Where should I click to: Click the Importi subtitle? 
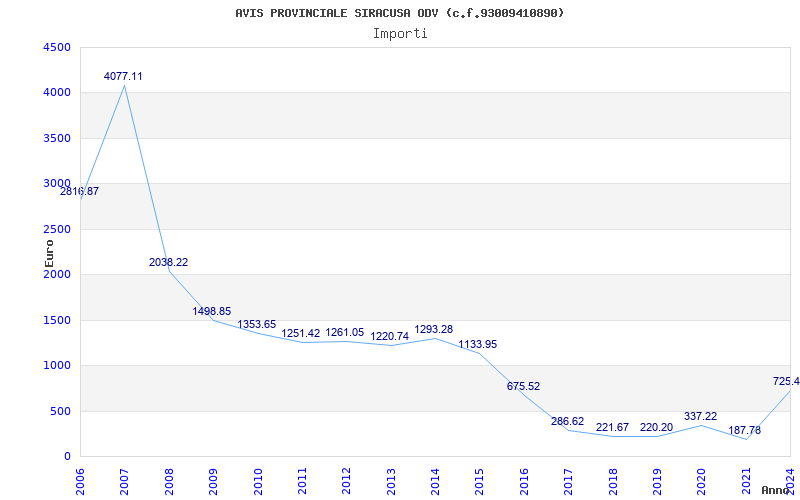click(400, 34)
